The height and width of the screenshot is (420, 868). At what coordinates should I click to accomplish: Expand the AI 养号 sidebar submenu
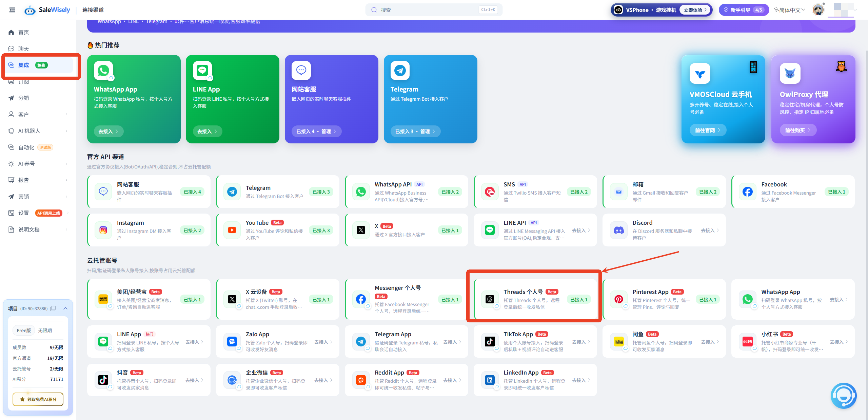pyautogui.click(x=66, y=164)
